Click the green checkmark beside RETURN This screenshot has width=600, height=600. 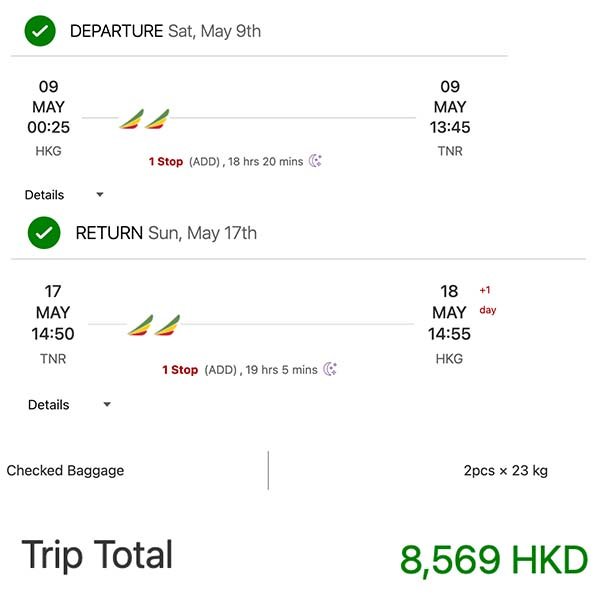coord(43,233)
